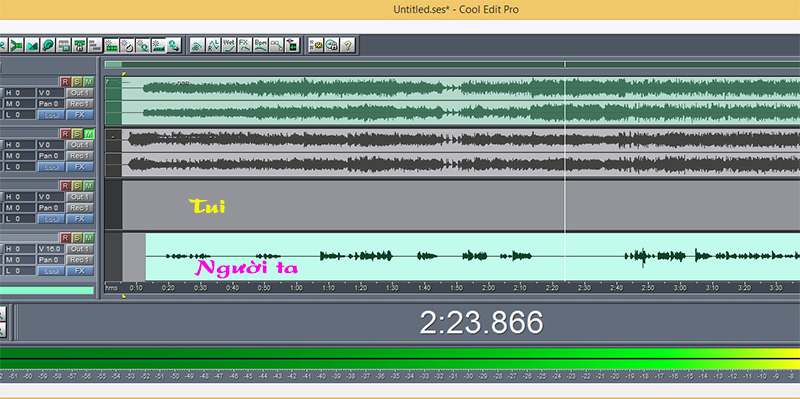
Task: Open help with the yellow question mark
Action: pos(347,45)
